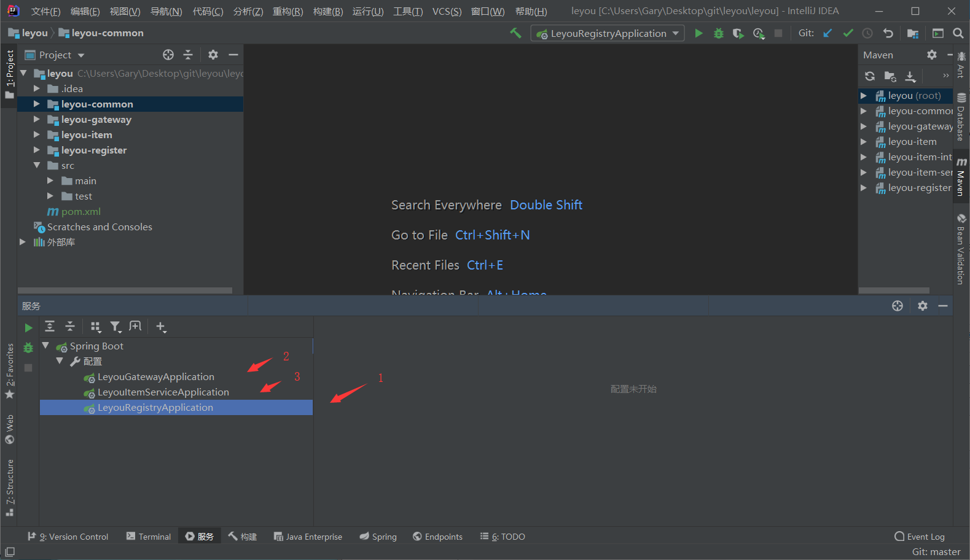Show Git history clock icon
The height and width of the screenshot is (560, 970).
point(867,33)
